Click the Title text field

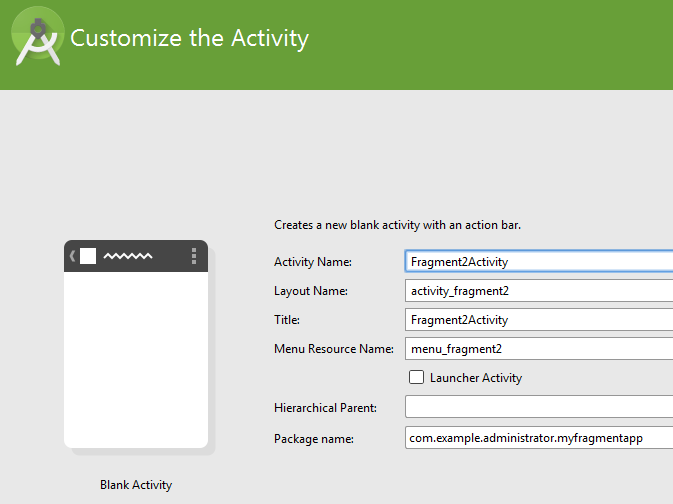(x=538, y=320)
